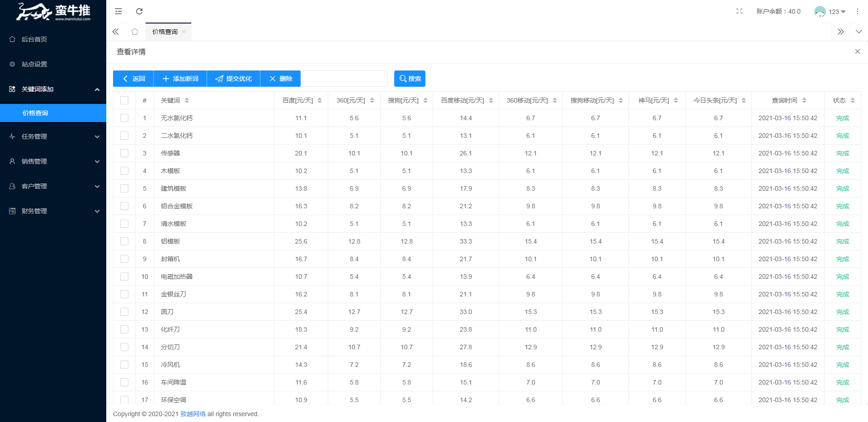
Task: Click the 搜索 search button
Action: point(410,79)
